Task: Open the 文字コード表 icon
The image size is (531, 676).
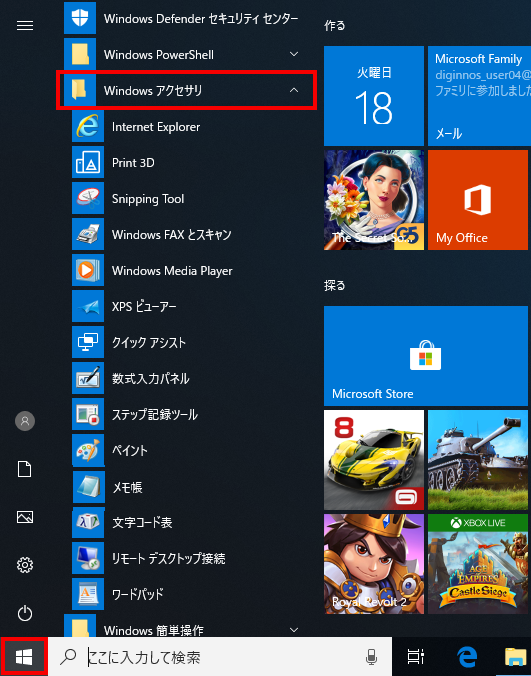Action: coord(88,522)
